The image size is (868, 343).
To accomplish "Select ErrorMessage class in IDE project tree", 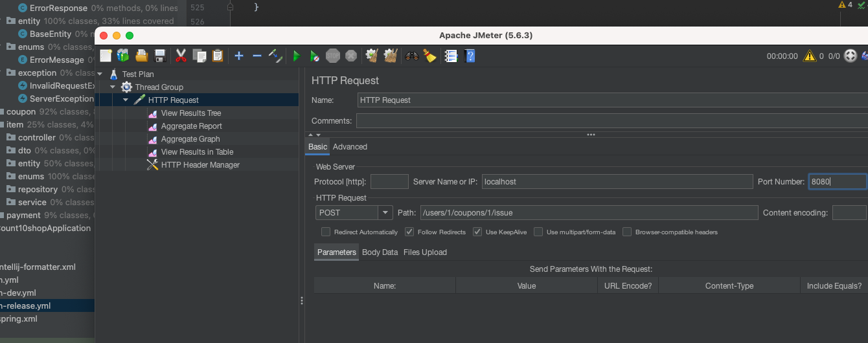I will (51, 60).
